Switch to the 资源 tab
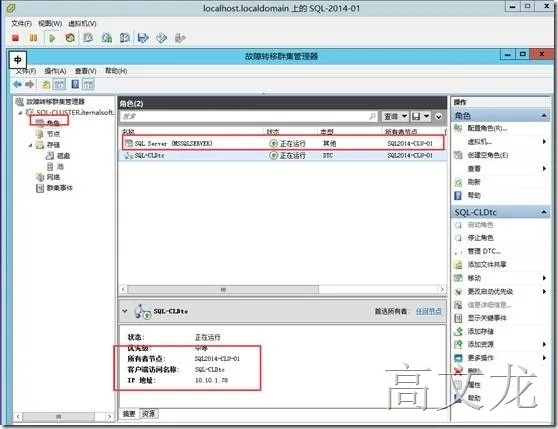 (x=148, y=413)
